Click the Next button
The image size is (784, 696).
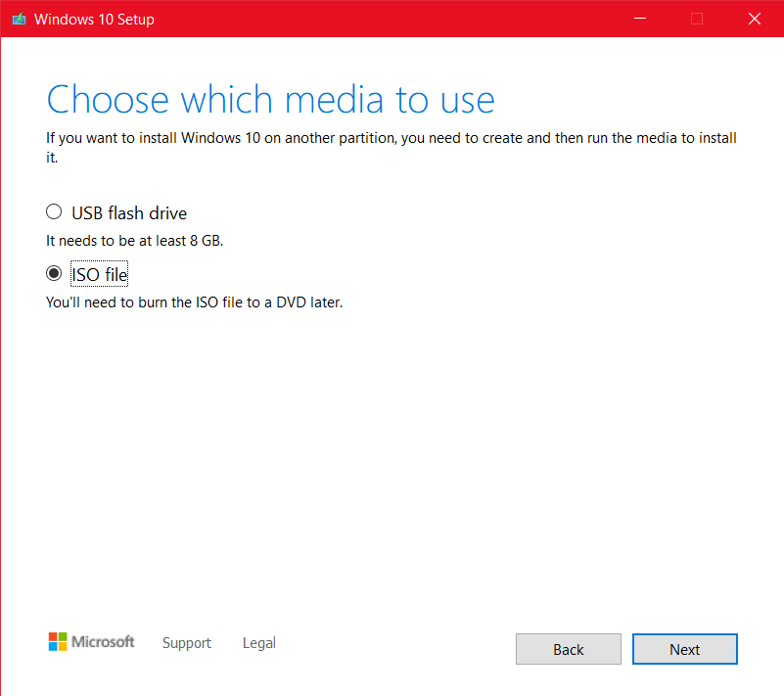[x=684, y=649]
